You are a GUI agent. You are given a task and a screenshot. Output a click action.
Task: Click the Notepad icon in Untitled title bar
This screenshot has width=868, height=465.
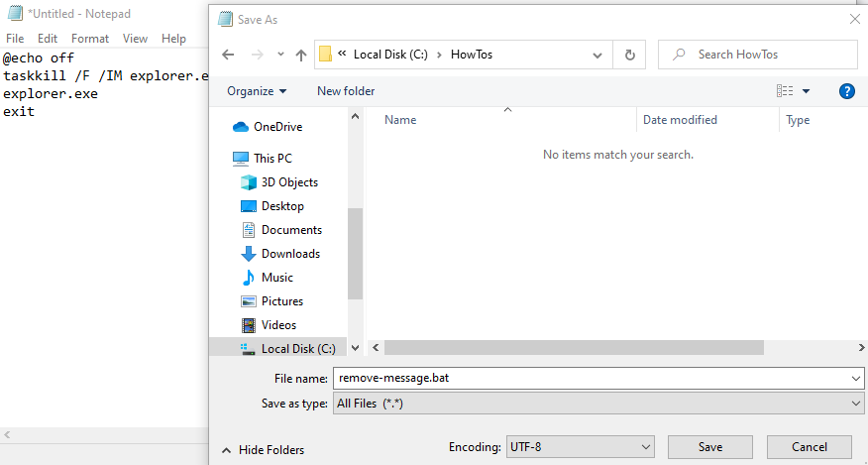pos(15,14)
